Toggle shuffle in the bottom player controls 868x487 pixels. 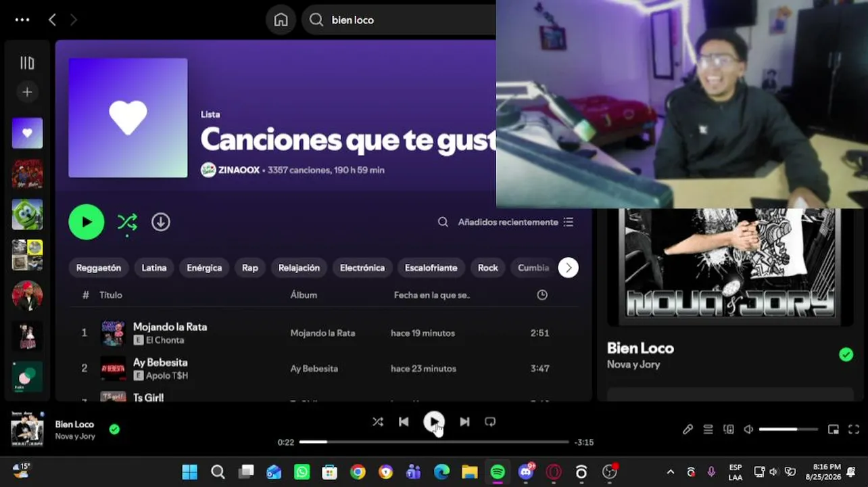pos(377,422)
